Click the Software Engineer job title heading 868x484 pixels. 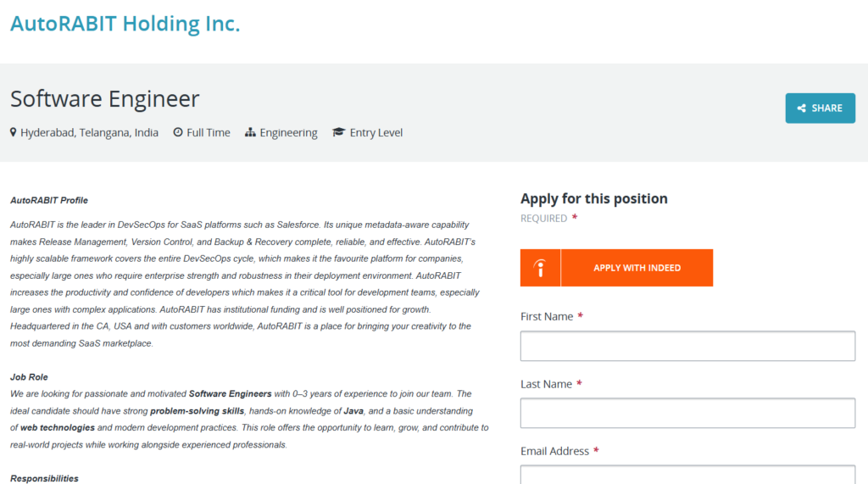104,99
